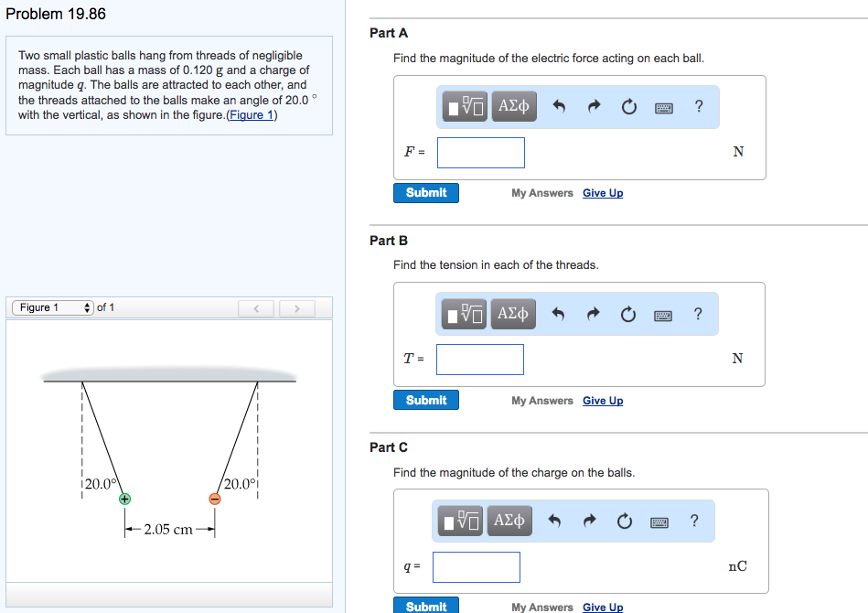Click the math template icon in Part B
Screen dimensions: 868x613
click(466, 315)
